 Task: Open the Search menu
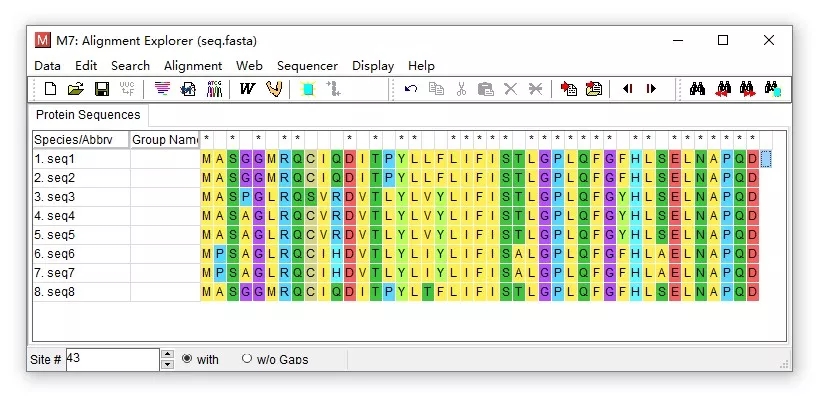(x=130, y=66)
